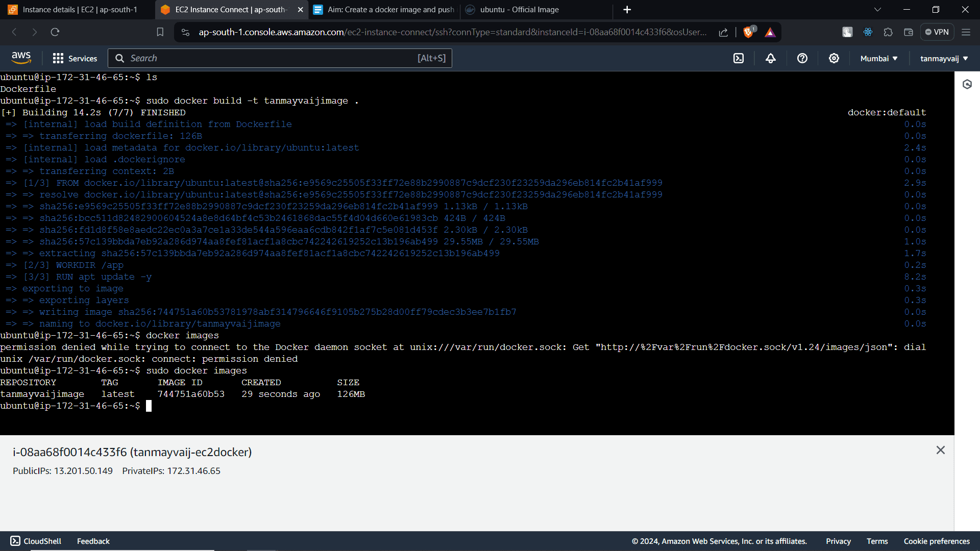Click the AWS Search input field
Viewport: 980px width, 551px height.
pyautogui.click(x=281, y=58)
